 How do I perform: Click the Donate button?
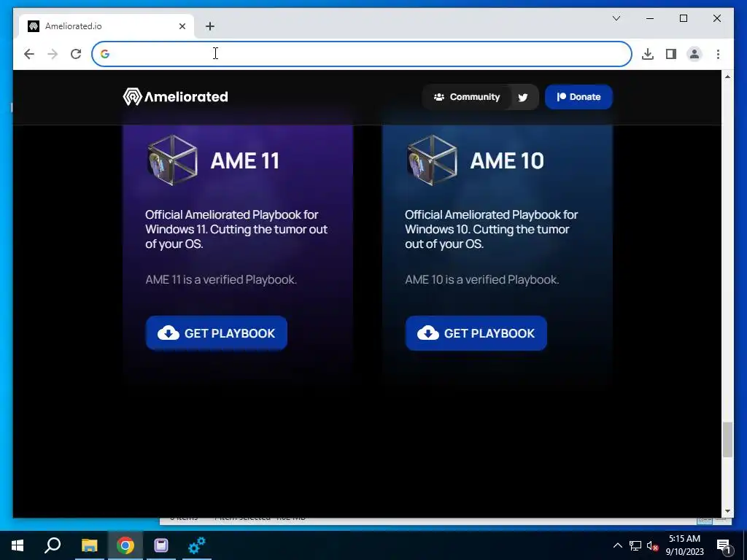[x=578, y=97]
